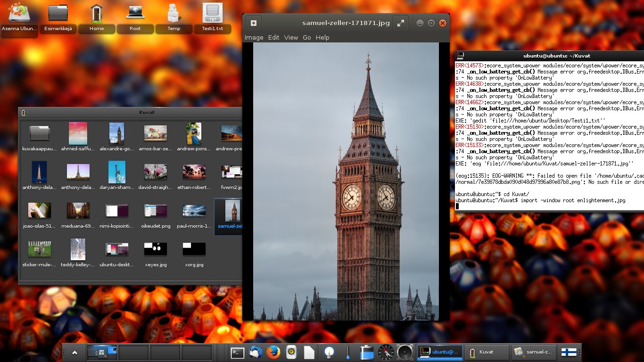The image size is (644, 362).
Task: Open the volume mixer speaker gadget
Action: tap(405, 353)
